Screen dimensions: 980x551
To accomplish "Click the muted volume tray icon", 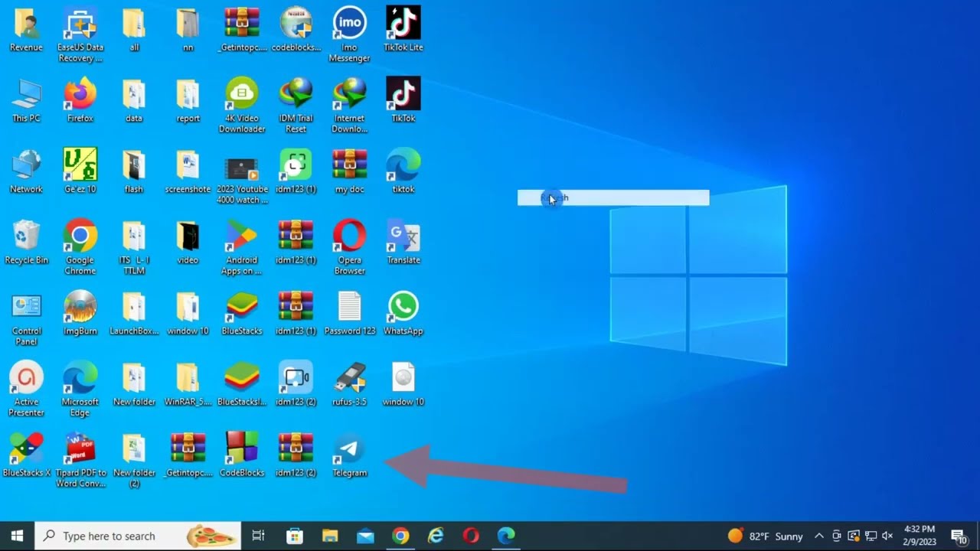I will coord(888,536).
